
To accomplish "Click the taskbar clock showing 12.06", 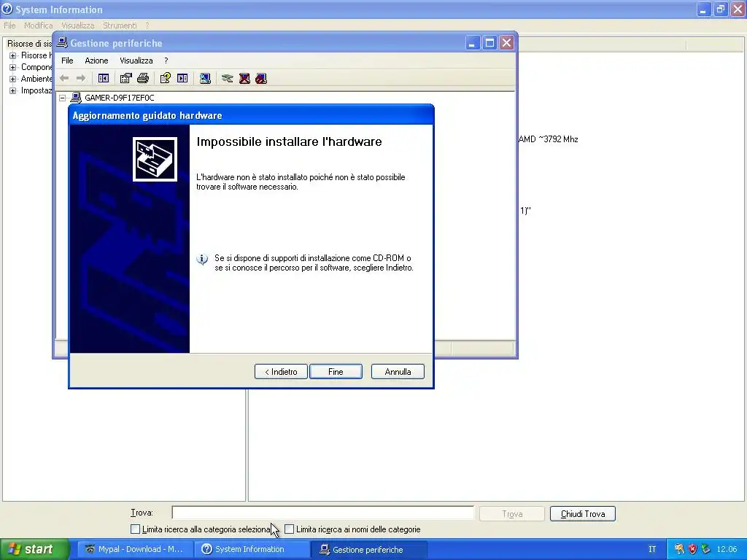I will click(727, 549).
